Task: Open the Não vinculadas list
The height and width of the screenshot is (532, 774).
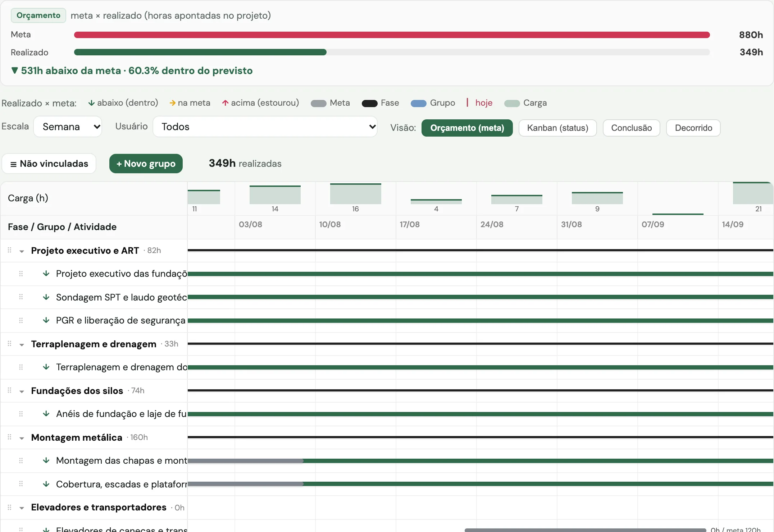Action: tap(49, 164)
